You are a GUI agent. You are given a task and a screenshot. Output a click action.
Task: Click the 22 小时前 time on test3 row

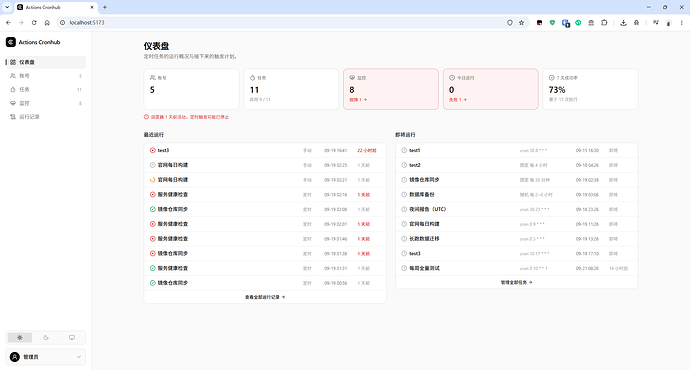point(367,150)
